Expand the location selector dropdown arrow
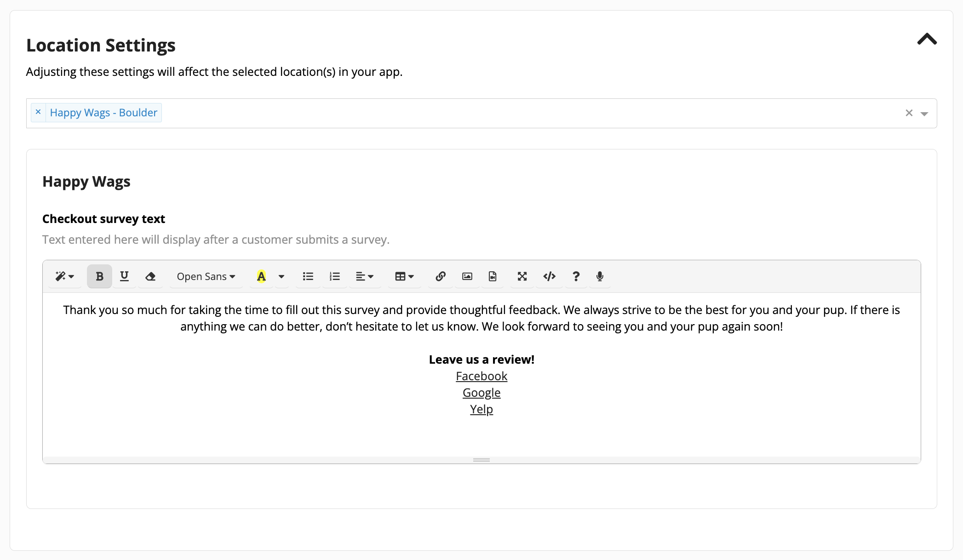The image size is (963, 560). point(924,114)
